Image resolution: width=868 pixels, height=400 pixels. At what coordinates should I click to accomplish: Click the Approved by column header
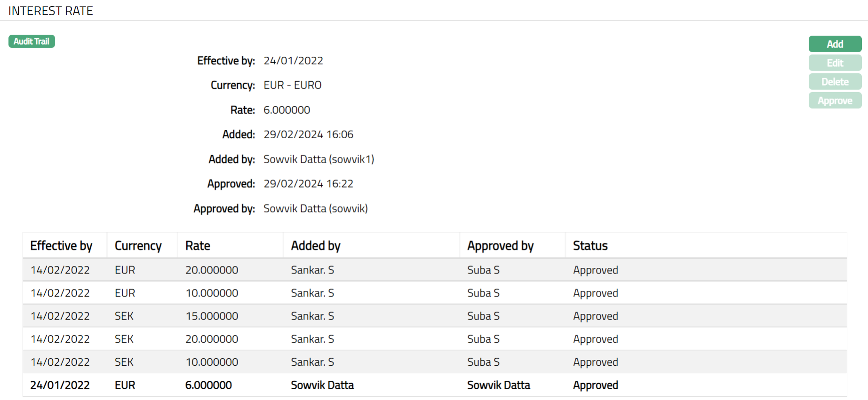coord(500,246)
